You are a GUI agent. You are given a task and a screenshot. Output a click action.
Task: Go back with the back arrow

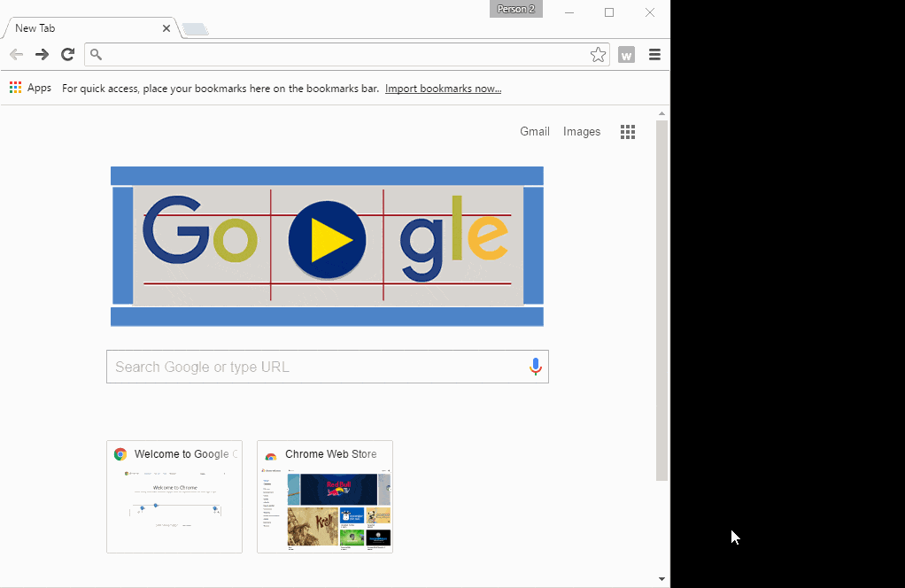(16, 55)
